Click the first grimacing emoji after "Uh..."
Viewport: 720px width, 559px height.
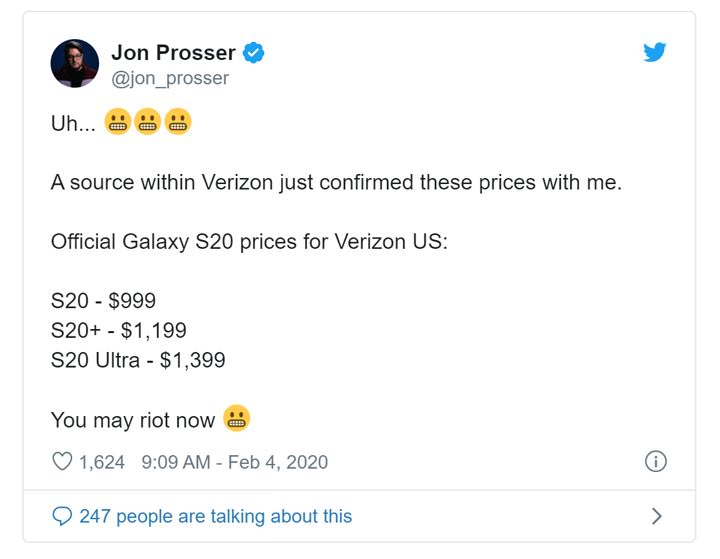pos(117,125)
